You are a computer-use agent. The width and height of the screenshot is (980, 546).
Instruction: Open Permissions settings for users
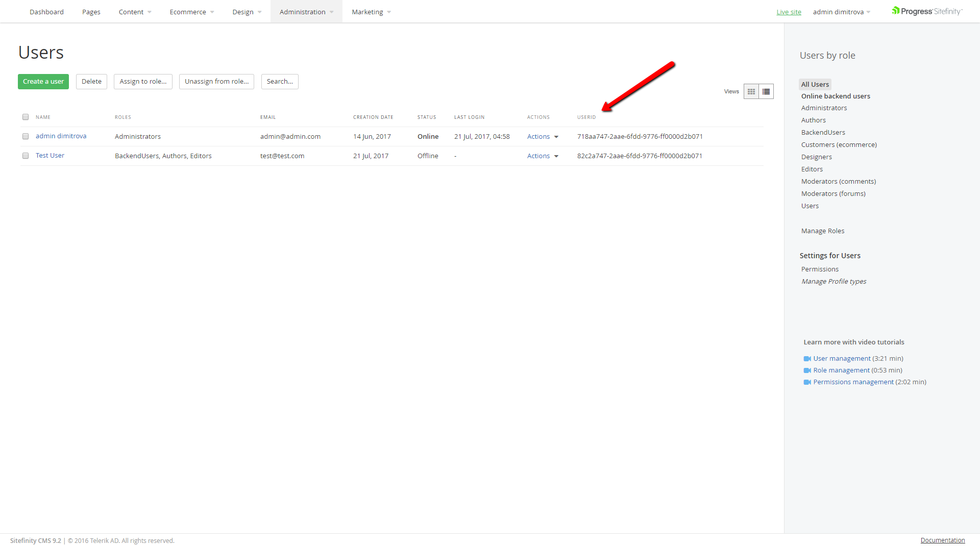tap(820, 269)
